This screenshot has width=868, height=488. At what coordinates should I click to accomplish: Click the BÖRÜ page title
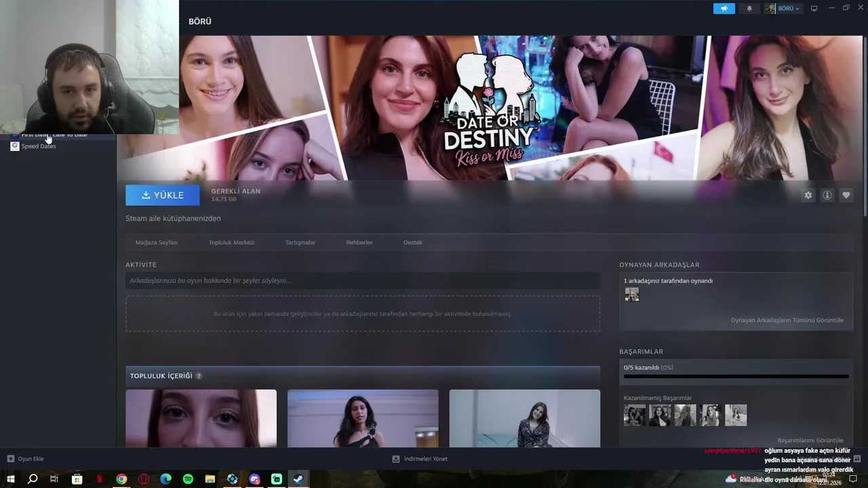click(200, 22)
